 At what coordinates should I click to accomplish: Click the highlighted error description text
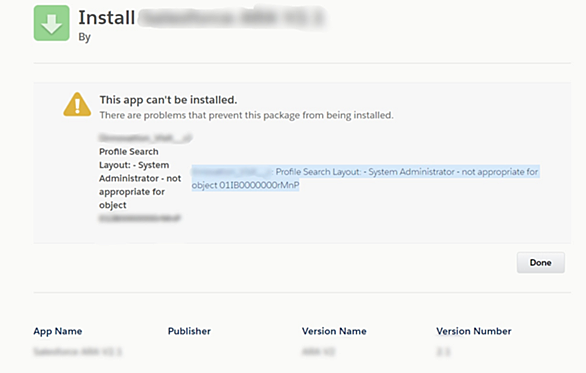point(365,178)
